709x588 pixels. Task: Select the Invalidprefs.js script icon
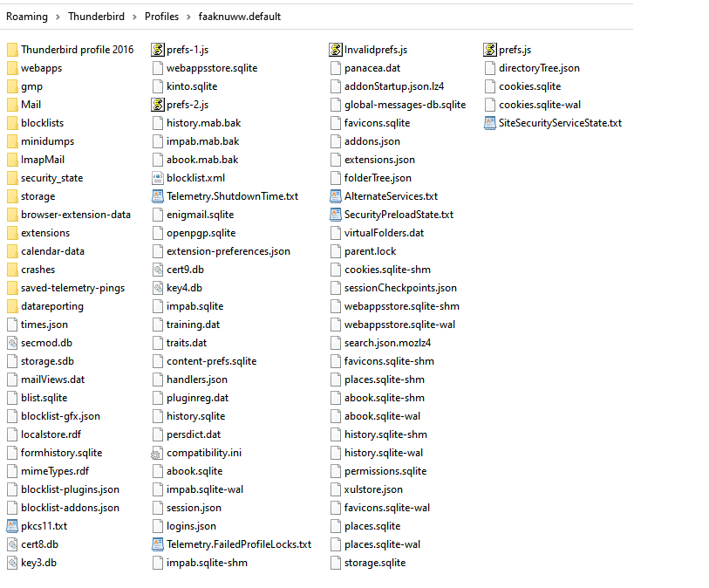pyautogui.click(x=336, y=50)
